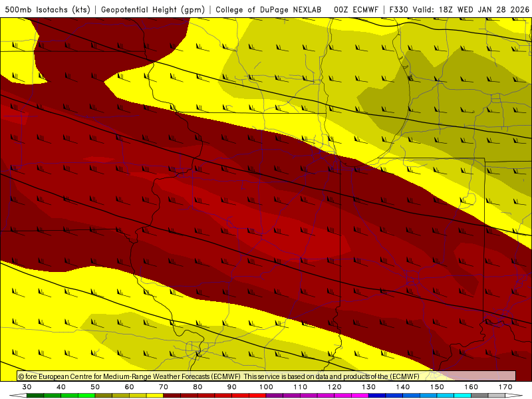Click the '170' label on the color scale

point(505,387)
